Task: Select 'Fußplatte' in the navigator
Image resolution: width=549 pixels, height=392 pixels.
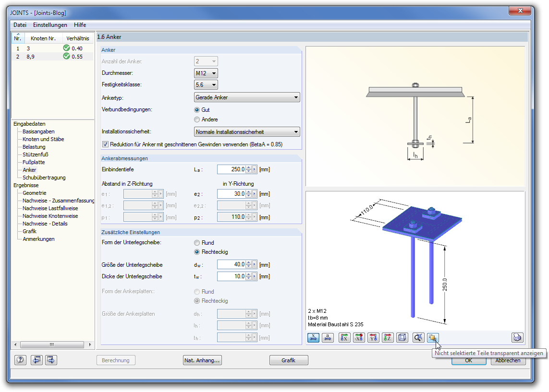Action: pos(34,162)
